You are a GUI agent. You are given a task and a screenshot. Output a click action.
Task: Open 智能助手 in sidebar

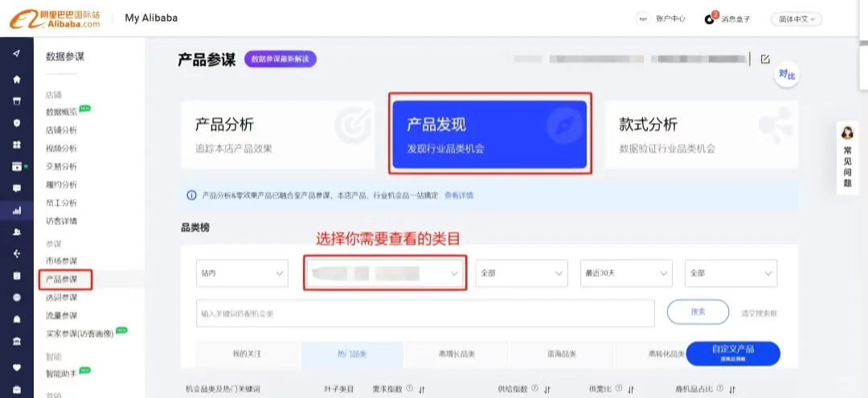(61, 374)
